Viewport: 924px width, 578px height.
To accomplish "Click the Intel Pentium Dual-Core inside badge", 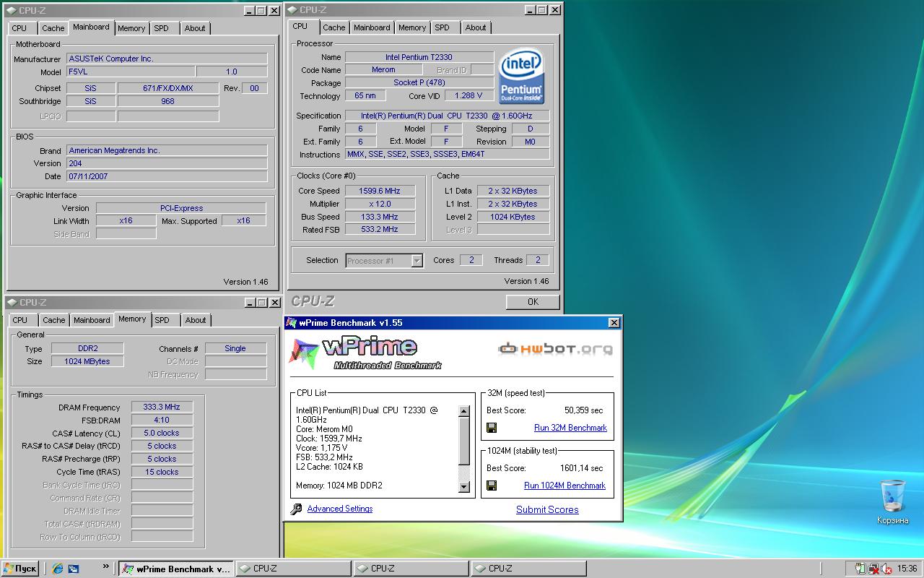I will pos(522,77).
